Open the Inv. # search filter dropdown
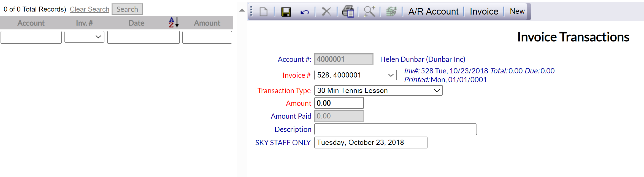 [x=84, y=37]
